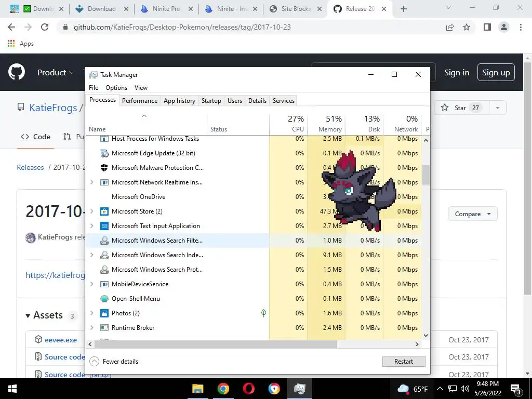This screenshot has width=532, height=399.
Task: Click the GitHub Sign in link
Action: [457, 73]
